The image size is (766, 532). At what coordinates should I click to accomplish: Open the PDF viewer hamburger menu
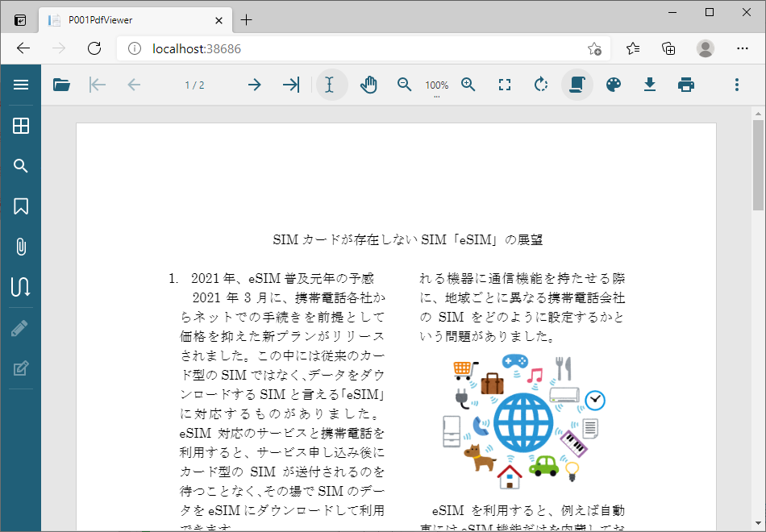[20, 85]
